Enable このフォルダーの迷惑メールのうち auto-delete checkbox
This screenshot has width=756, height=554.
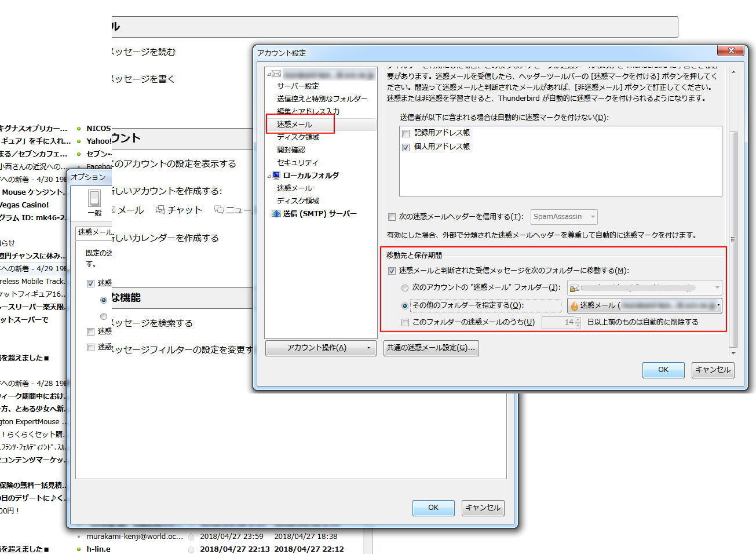point(405,322)
